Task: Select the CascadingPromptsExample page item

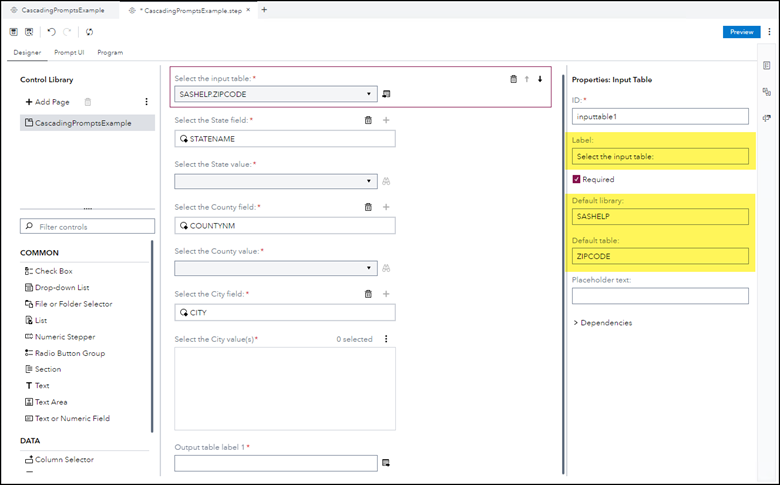Action: click(x=88, y=123)
